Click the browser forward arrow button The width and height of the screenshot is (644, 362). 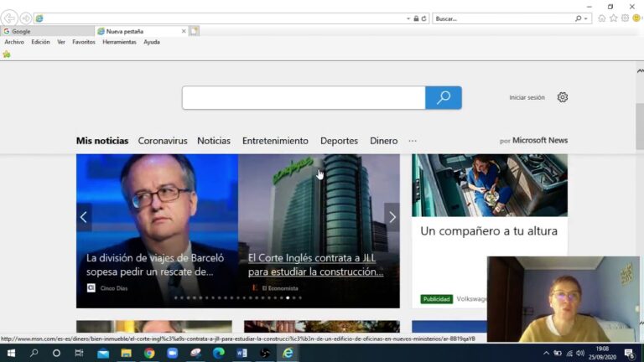(x=26, y=18)
